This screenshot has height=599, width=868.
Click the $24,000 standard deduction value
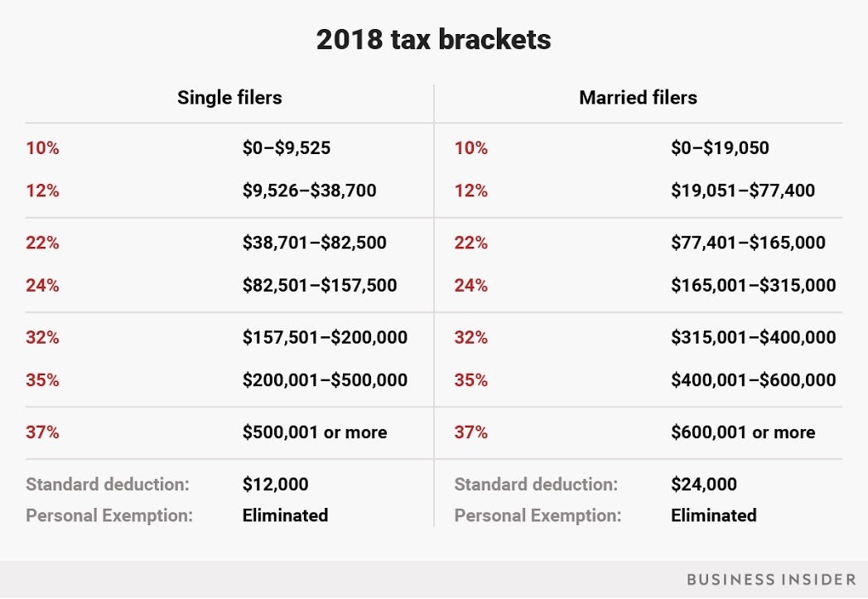click(703, 485)
